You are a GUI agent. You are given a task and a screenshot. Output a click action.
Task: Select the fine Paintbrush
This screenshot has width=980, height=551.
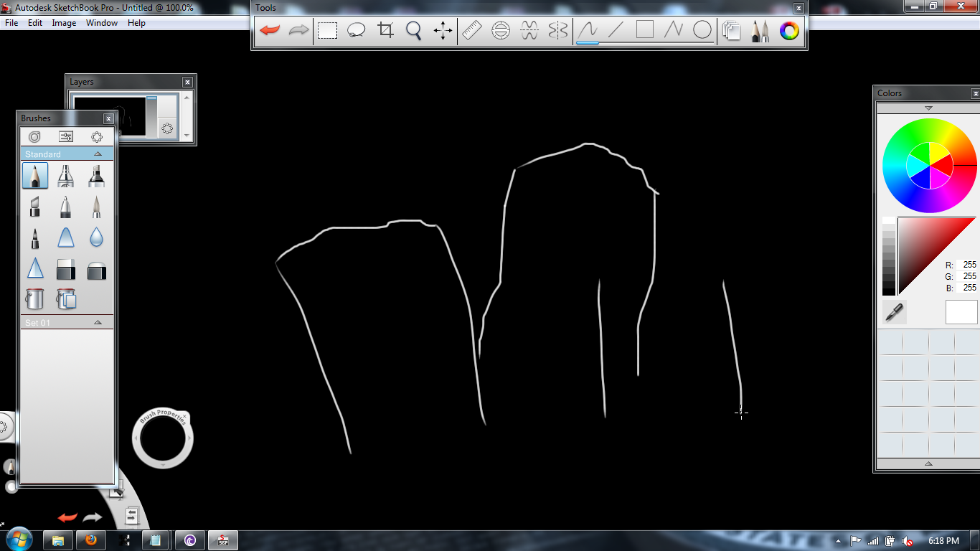tap(96, 207)
